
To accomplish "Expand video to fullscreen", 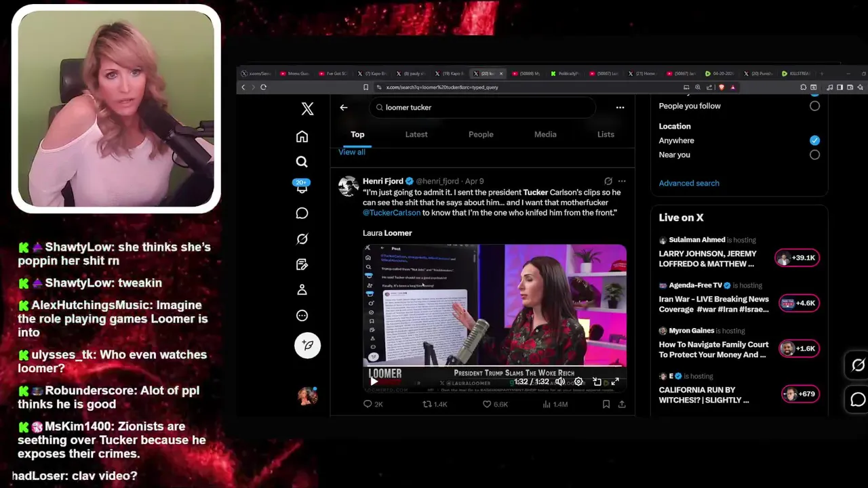I will click(x=615, y=382).
